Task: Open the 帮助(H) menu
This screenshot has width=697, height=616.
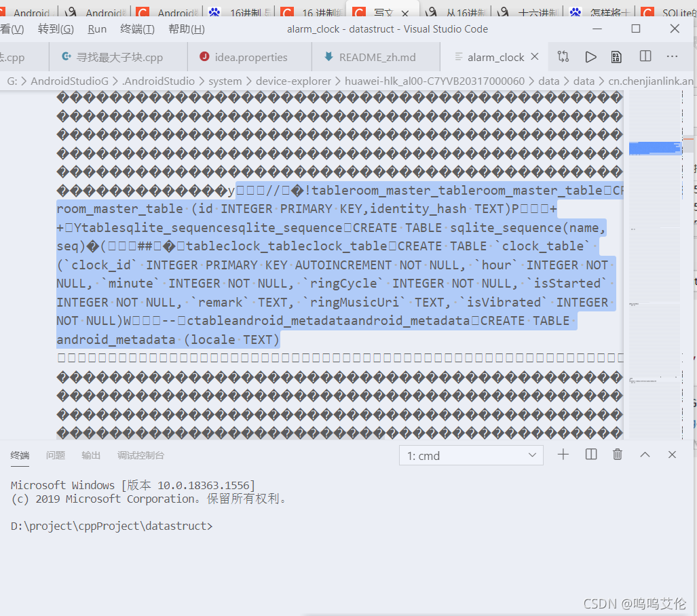Action: 187,29
